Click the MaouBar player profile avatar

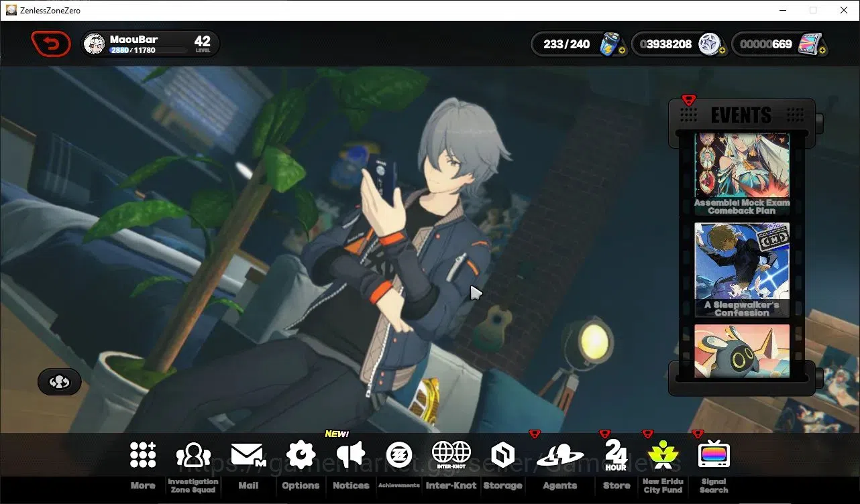coord(94,44)
